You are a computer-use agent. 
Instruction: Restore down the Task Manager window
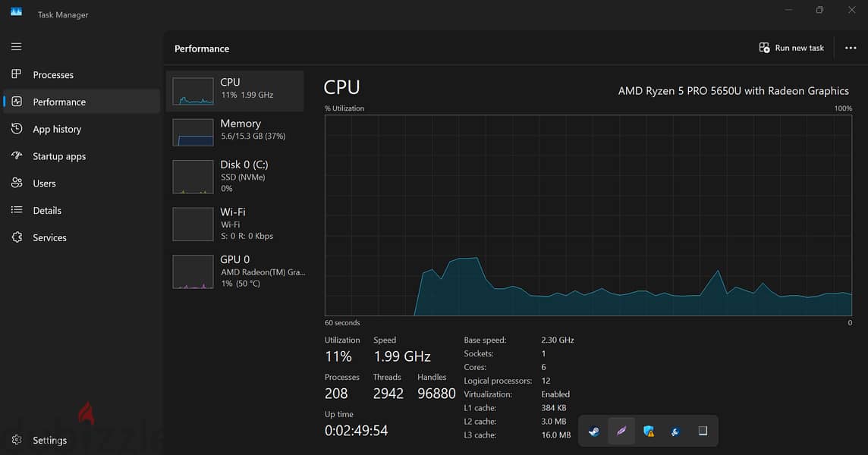820,10
